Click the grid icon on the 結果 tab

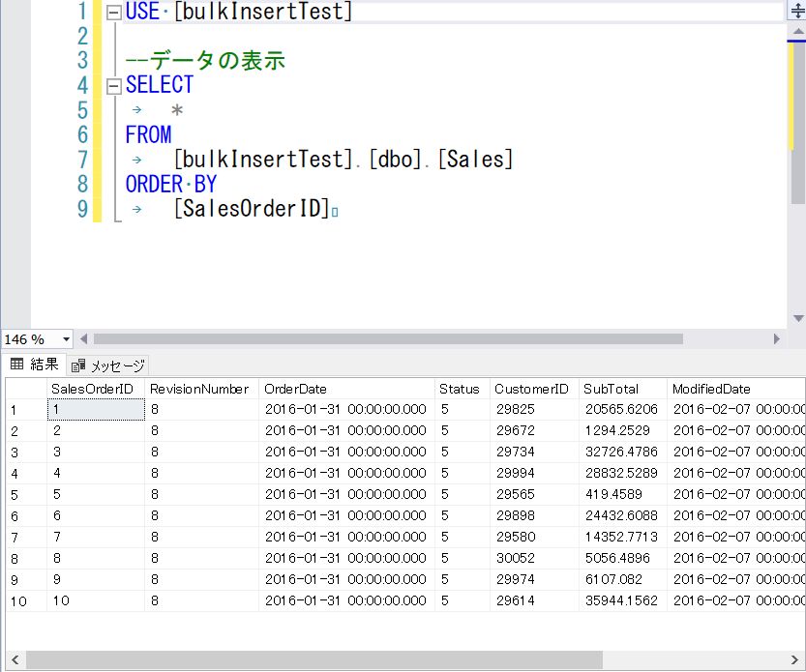(x=17, y=365)
